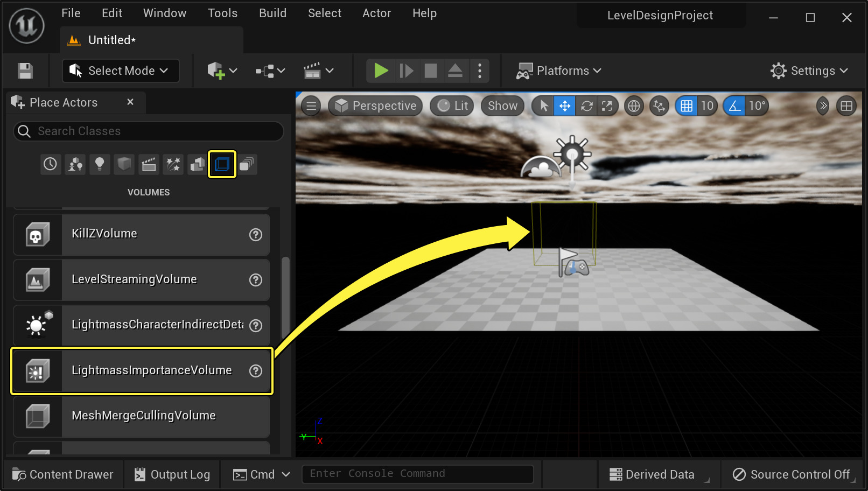Toggle world coordinate space globe icon
Viewport: 868px width, 491px height.
point(634,106)
